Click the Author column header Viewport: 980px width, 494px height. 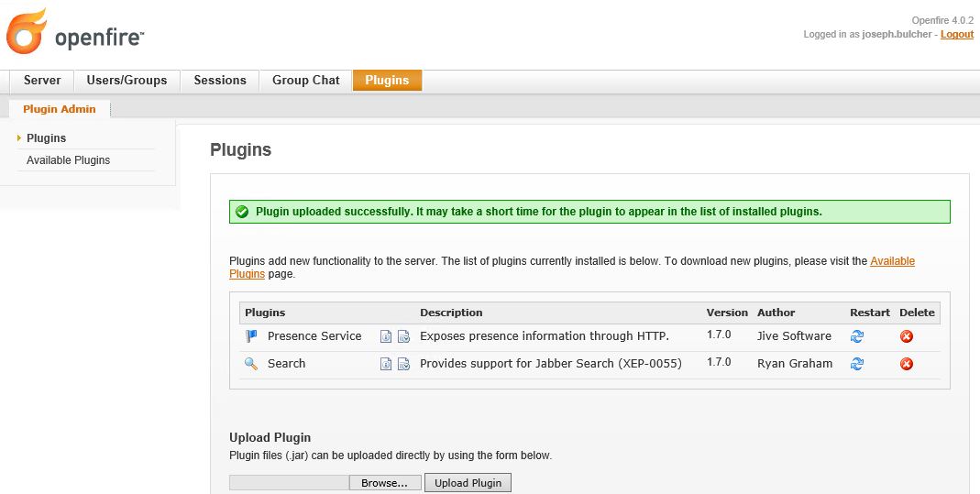click(x=776, y=313)
